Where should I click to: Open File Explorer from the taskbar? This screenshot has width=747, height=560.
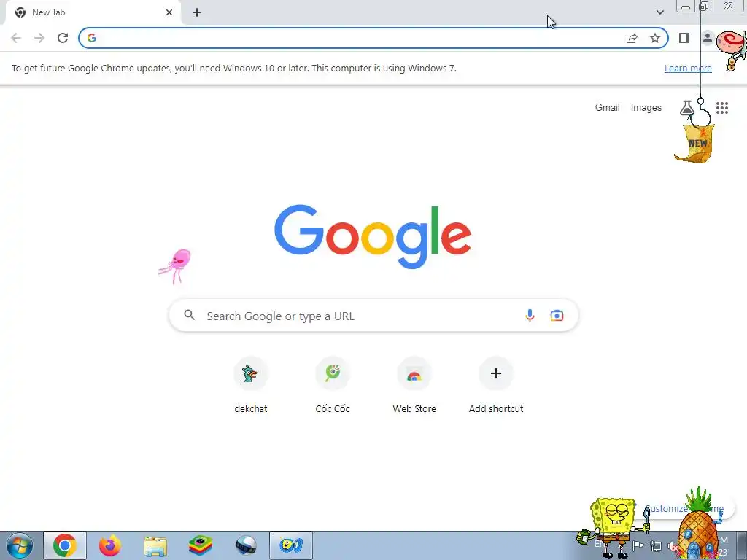click(x=155, y=546)
